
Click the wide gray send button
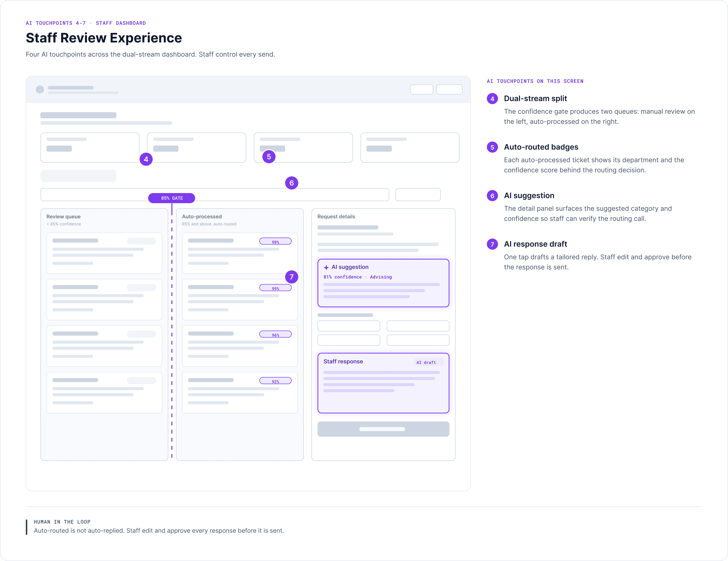point(383,429)
